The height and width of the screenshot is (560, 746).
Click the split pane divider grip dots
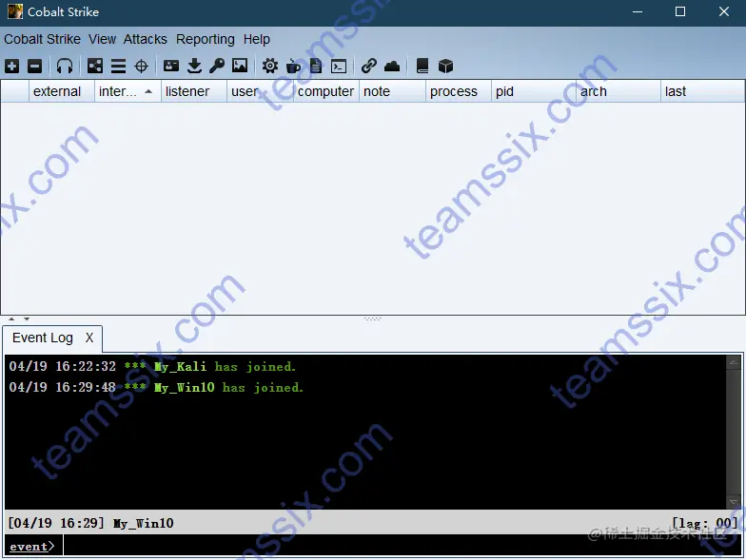[373, 319]
